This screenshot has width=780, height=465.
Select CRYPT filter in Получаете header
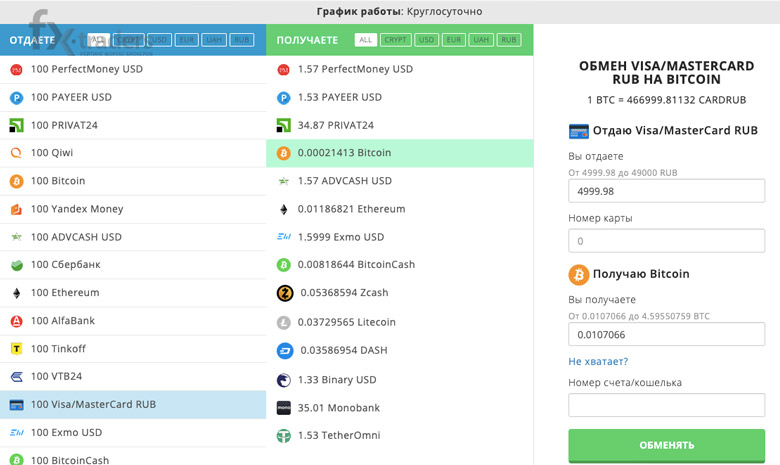click(395, 40)
